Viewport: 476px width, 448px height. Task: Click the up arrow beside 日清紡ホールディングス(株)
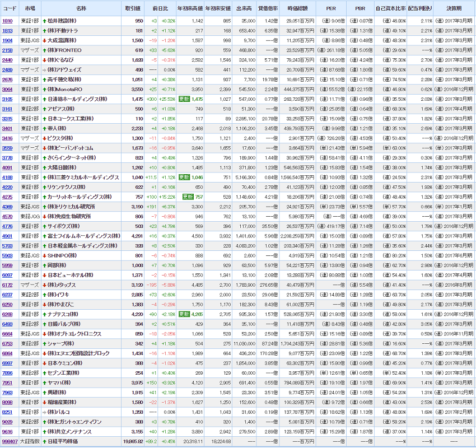click(x=44, y=99)
